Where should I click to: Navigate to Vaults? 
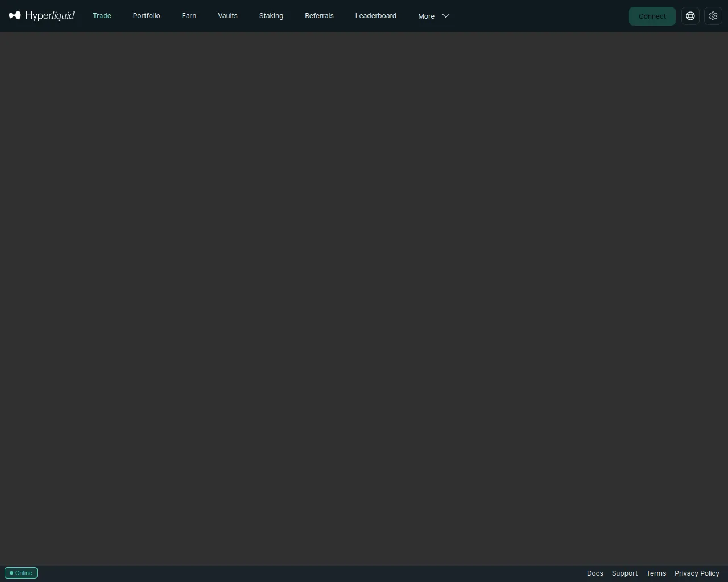pyautogui.click(x=227, y=16)
